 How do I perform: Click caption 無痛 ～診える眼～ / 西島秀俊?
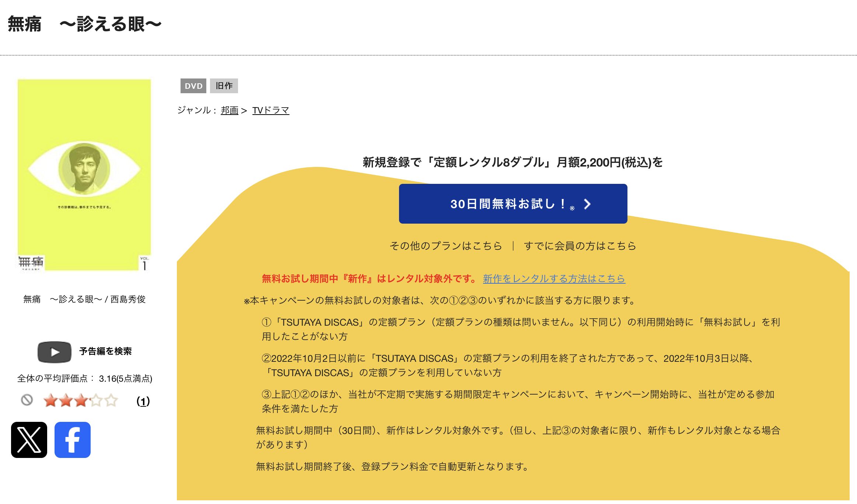coord(84,299)
